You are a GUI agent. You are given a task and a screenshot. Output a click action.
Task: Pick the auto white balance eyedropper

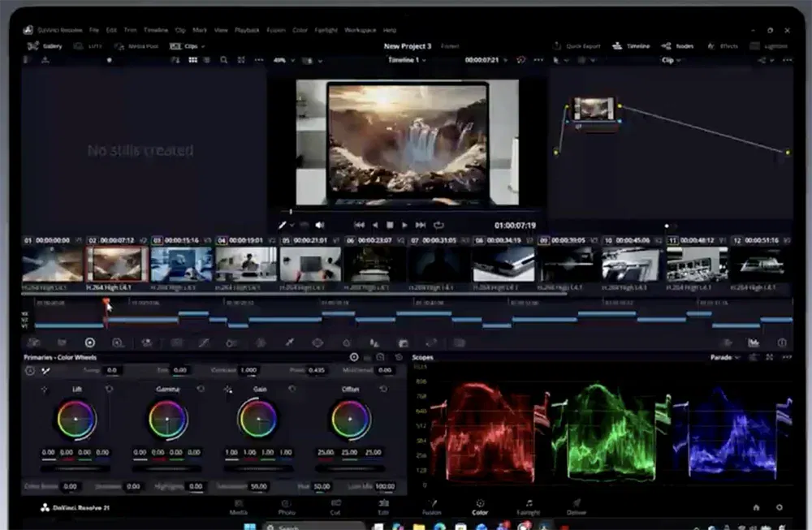[x=46, y=371]
